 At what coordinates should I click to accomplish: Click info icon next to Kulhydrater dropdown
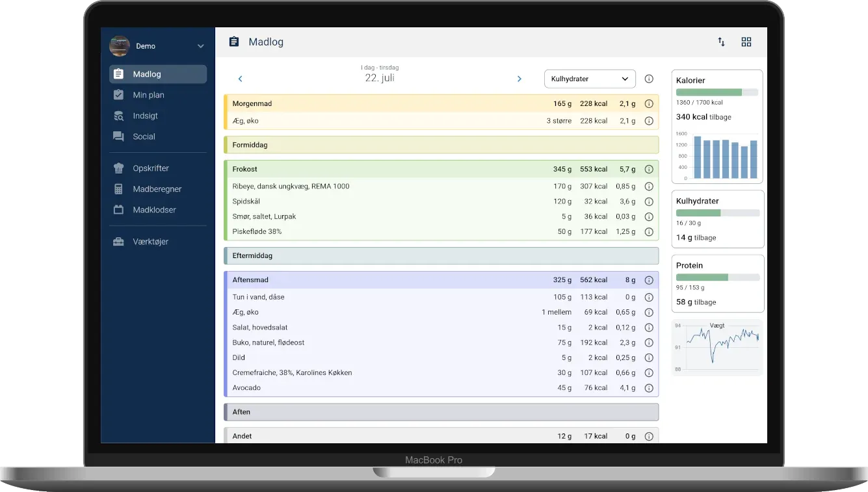(648, 79)
